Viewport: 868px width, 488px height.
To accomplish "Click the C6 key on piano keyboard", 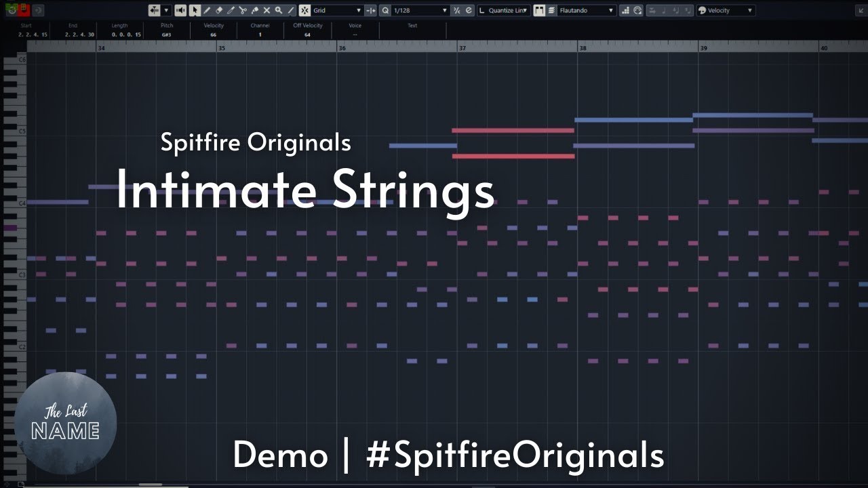I will point(15,60).
